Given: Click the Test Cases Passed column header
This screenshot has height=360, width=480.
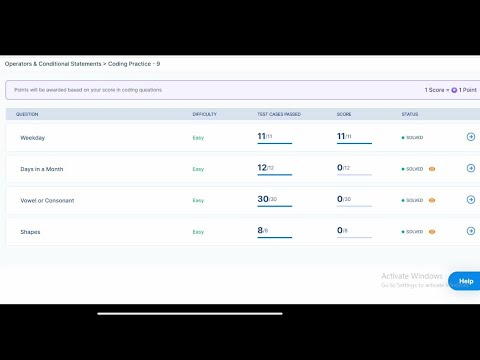Looking at the screenshot, I should 279,114.
